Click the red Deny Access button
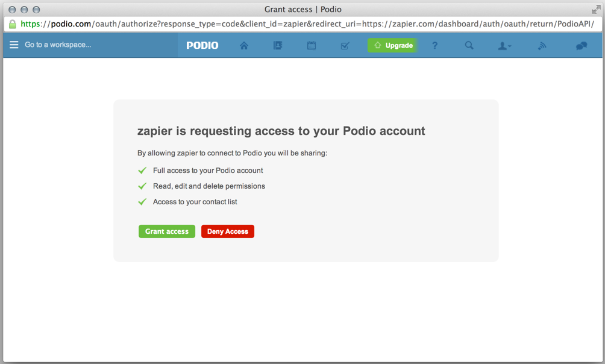The height and width of the screenshot is (364, 605). pyautogui.click(x=228, y=231)
